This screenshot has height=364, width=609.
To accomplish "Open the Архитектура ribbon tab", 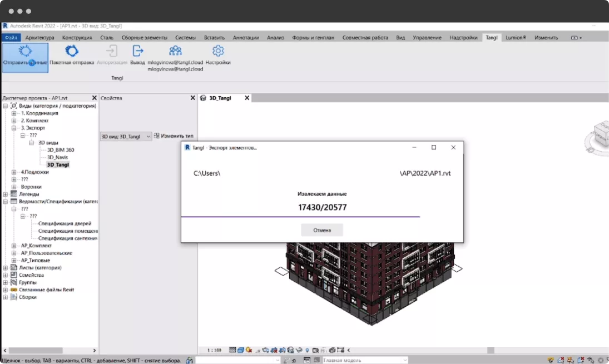I will [x=40, y=38].
